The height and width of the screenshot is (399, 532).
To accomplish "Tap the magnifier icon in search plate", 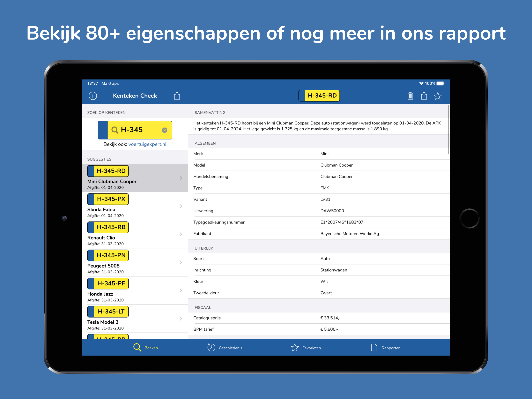I will [115, 130].
